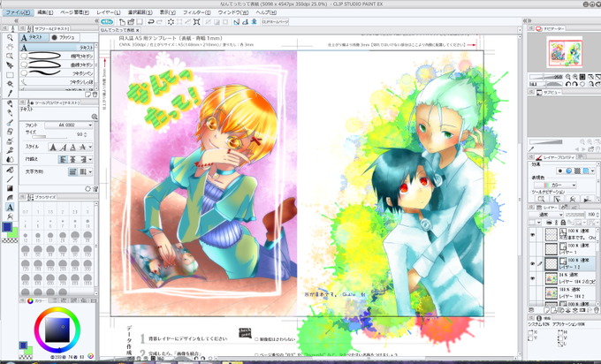Select the Eyedropper tool in tool palette
Screen dimensions: 601x364
(x=10, y=93)
